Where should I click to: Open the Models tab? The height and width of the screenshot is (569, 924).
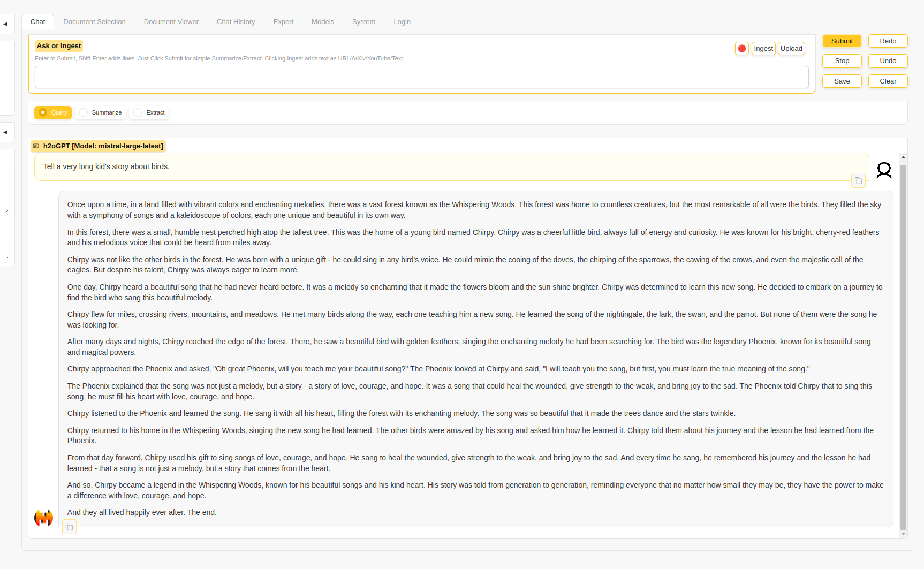pyautogui.click(x=322, y=22)
